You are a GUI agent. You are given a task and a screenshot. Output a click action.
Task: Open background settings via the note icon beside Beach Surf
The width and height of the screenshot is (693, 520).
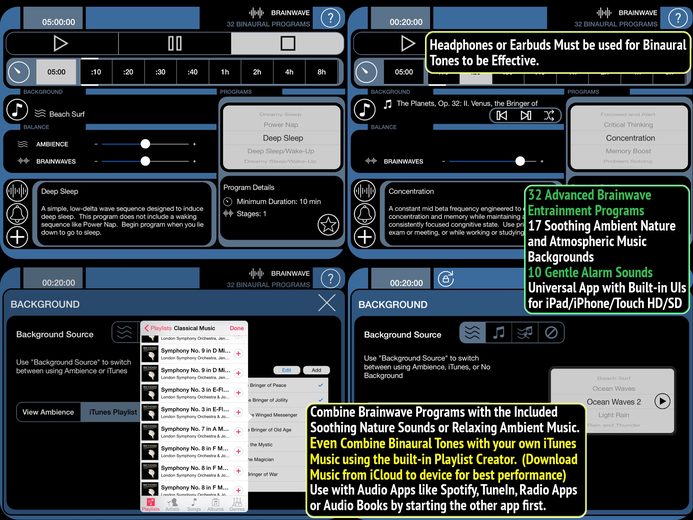[17, 110]
